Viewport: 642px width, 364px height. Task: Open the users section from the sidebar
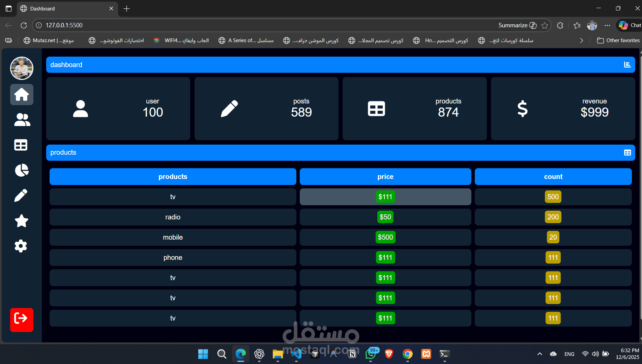tap(22, 120)
